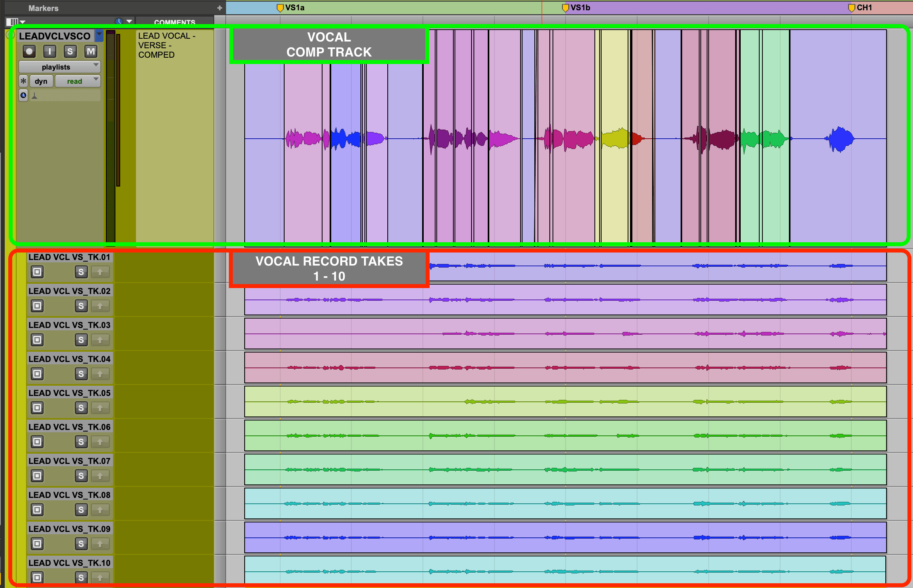Show TK.10 playlist in the main lane

point(37,577)
